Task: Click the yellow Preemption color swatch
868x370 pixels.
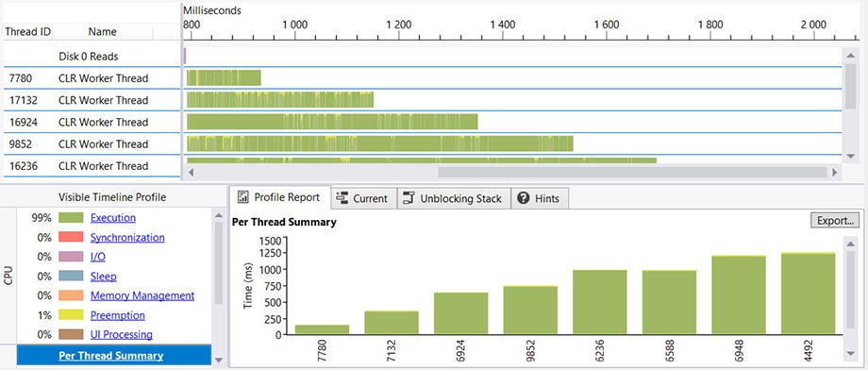Action: click(x=71, y=315)
